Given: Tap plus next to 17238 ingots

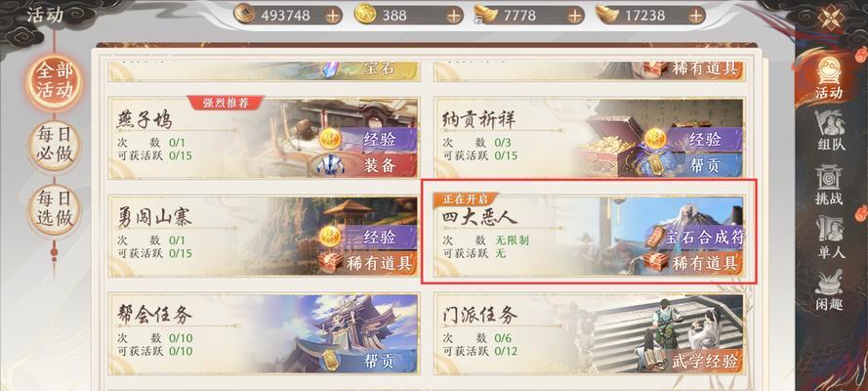Looking at the screenshot, I should (696, 15).
